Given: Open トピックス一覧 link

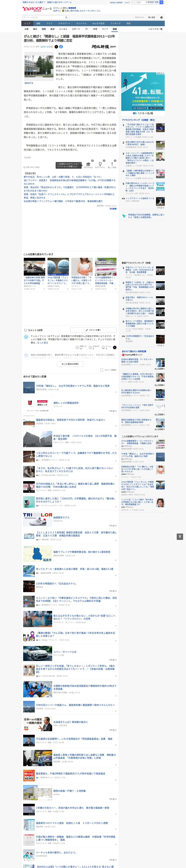Looking at the screenshot, I should (x=155, y=29).
